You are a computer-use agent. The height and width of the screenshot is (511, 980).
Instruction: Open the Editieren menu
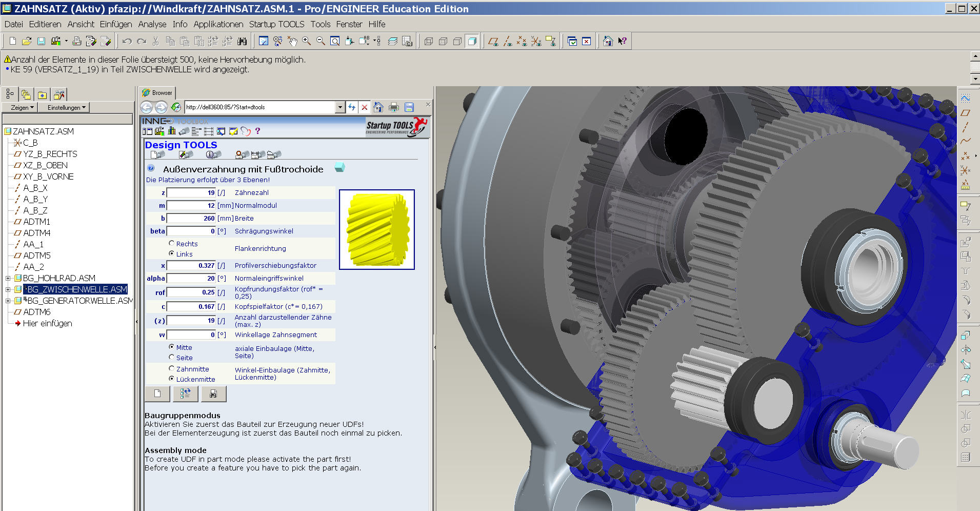pos(45,24)
